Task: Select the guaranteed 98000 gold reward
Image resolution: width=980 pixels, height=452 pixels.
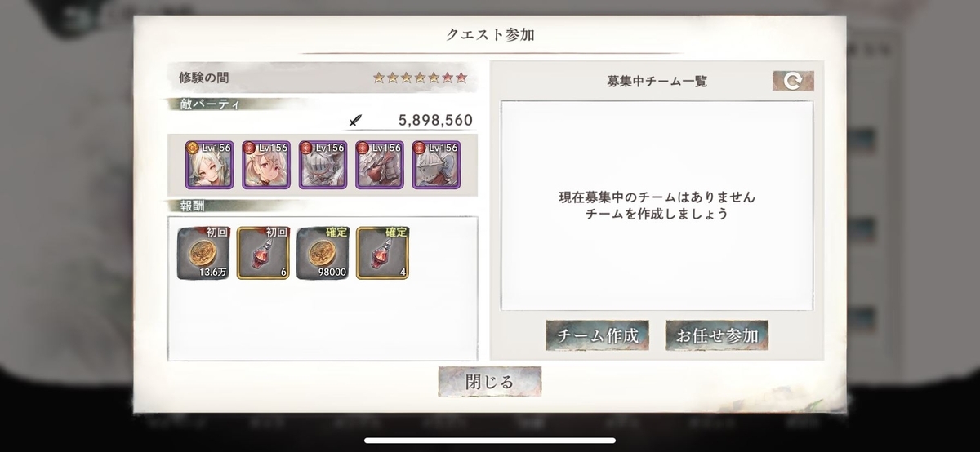Action: (323, 253)
